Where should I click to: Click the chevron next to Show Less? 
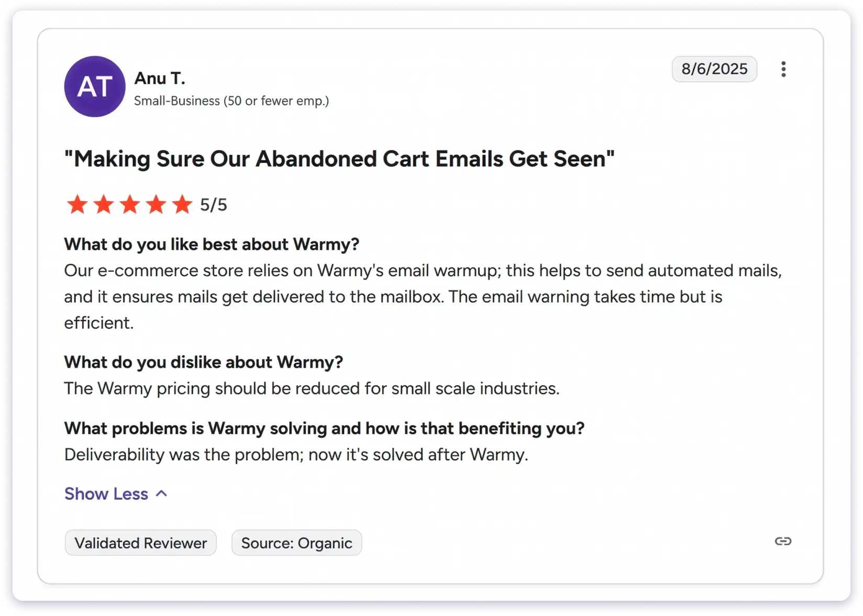pyautogui.click(x=162, y=494)
